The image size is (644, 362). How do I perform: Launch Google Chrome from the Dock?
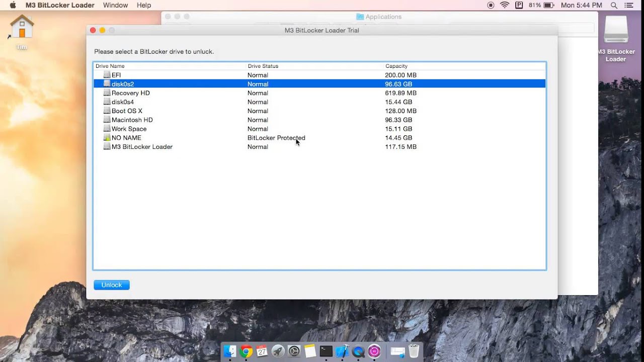tap(246, 351)
